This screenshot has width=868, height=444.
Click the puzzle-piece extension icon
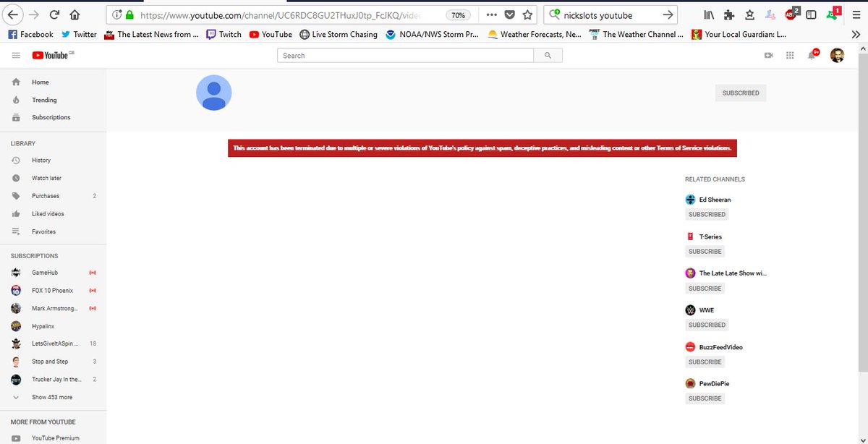pos(730,15)
